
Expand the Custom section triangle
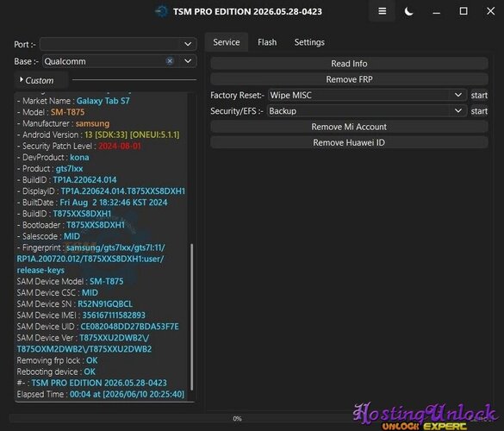tap(22, 79)
